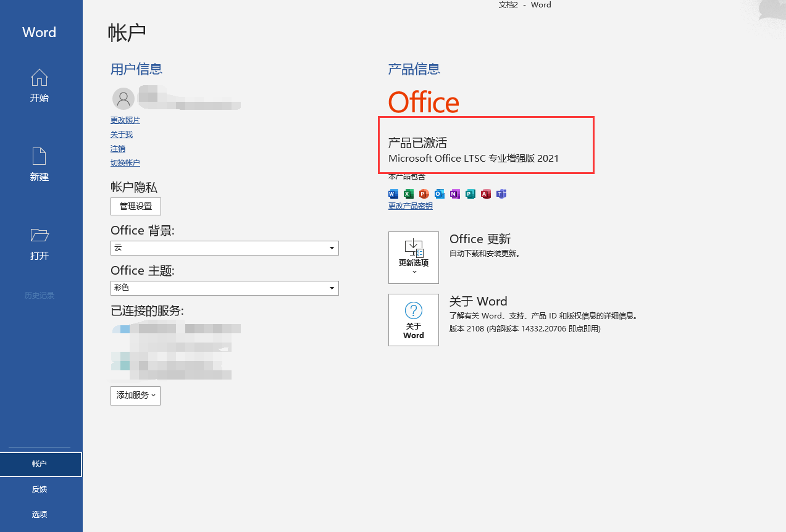The height and width of the screenshot is (532, 786).
Task: Click the 管理设置 button
Action: (136, 206)
